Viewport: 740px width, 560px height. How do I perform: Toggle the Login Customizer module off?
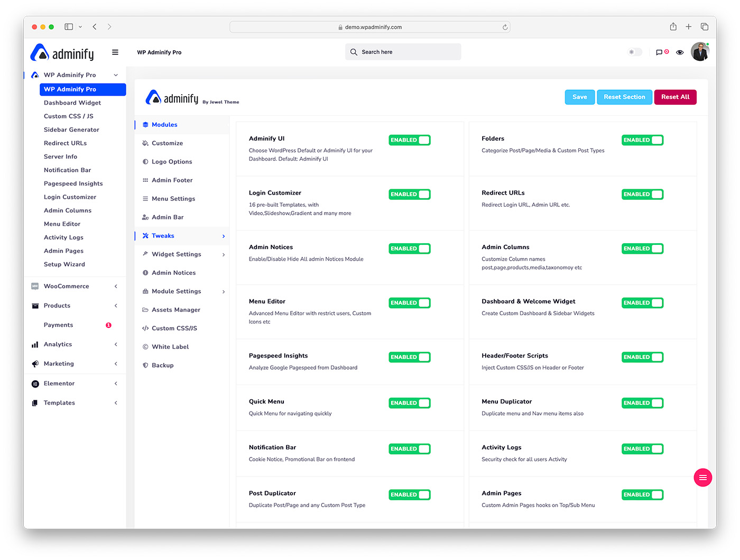(410, 195)
